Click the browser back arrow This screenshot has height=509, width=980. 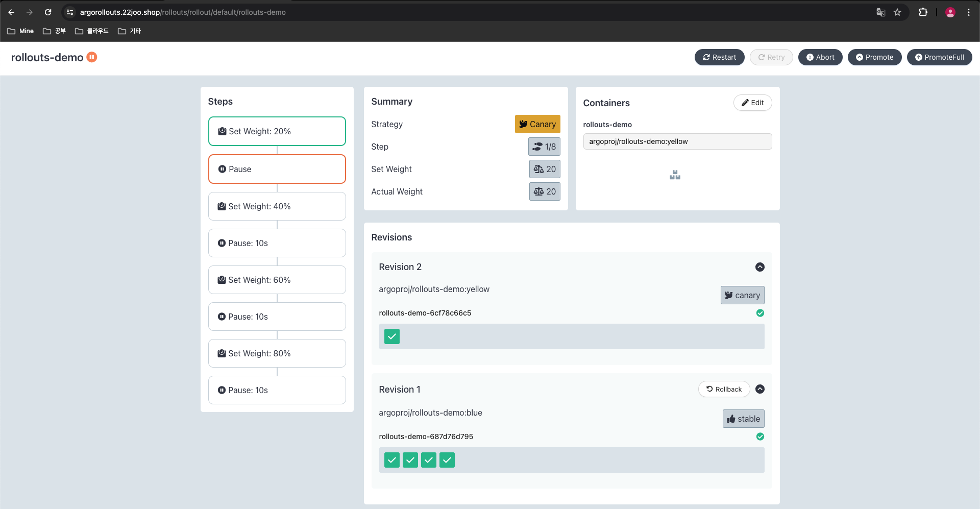click(x=11, y=12)
